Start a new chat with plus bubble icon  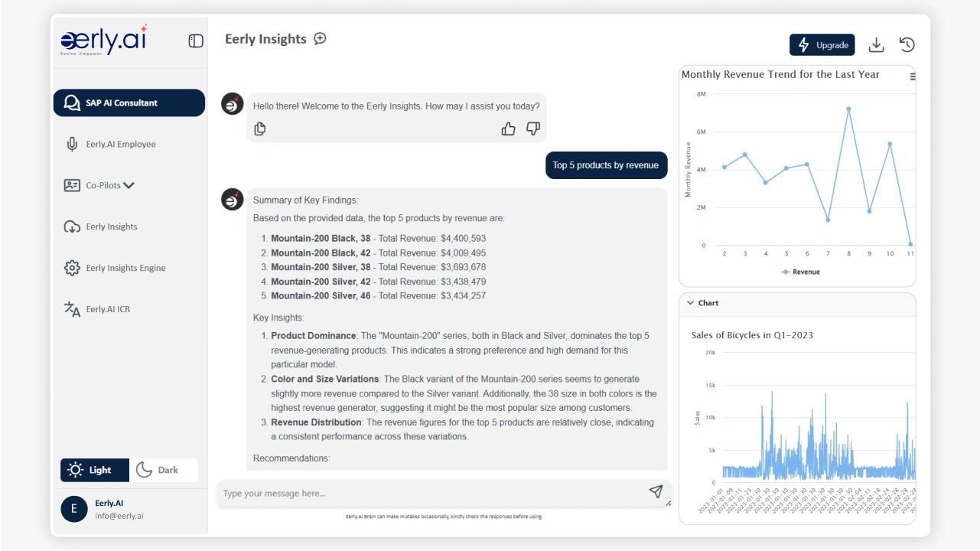click(321, 38)
